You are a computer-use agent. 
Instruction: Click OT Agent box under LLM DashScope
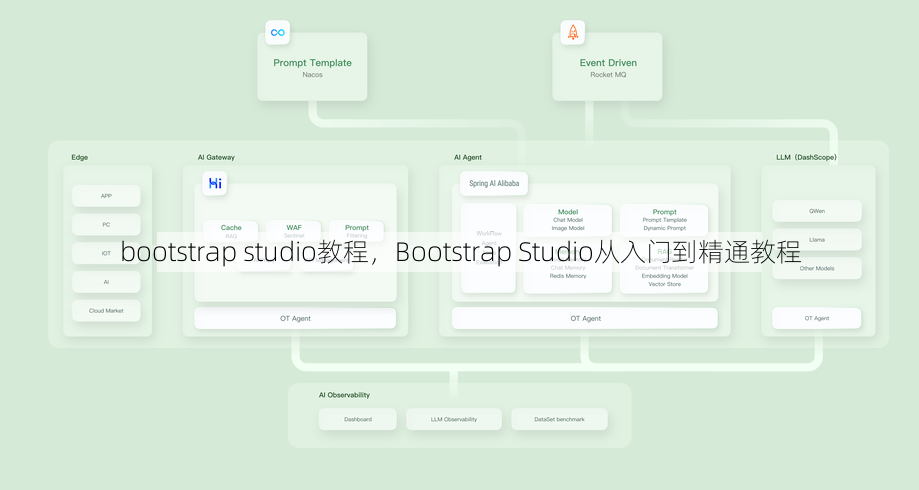(x=817, y=318)
